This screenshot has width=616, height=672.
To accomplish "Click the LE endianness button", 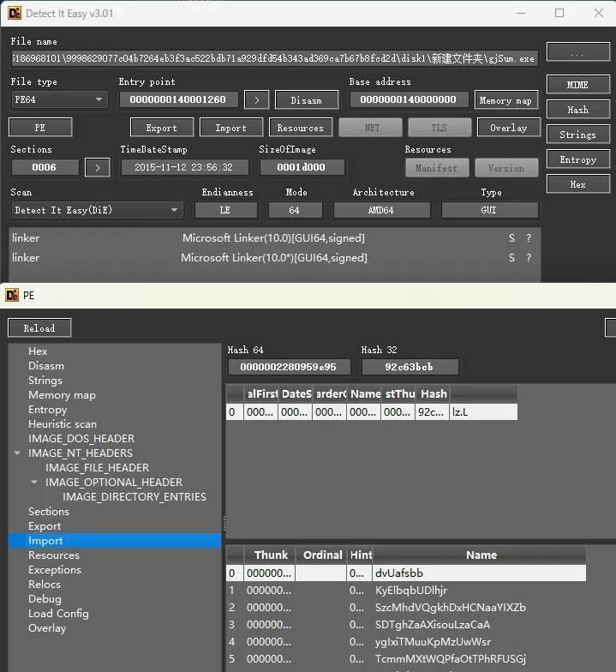I will [226, 211].
